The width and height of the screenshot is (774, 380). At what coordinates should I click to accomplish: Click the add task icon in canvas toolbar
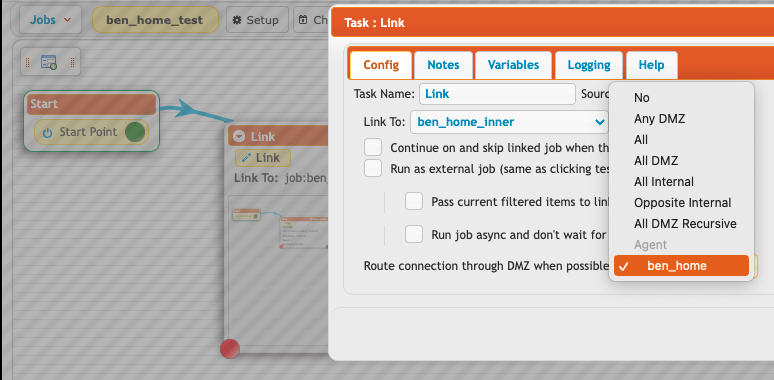48,62
